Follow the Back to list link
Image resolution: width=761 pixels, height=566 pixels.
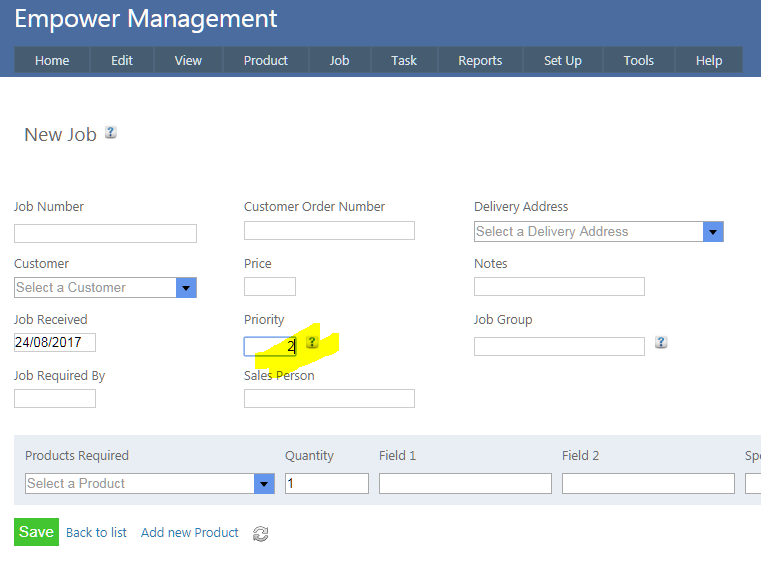(96, 533)
